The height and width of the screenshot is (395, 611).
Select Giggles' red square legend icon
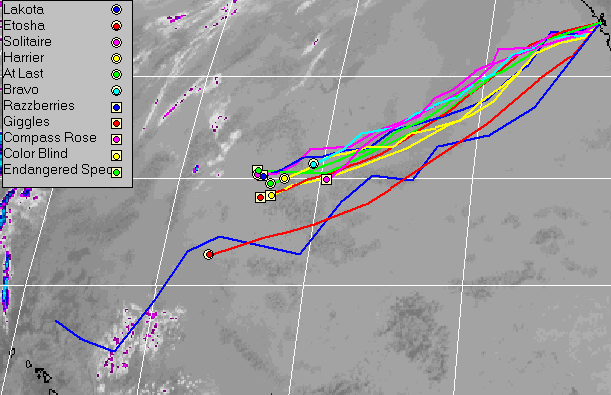tap(116, 123)
